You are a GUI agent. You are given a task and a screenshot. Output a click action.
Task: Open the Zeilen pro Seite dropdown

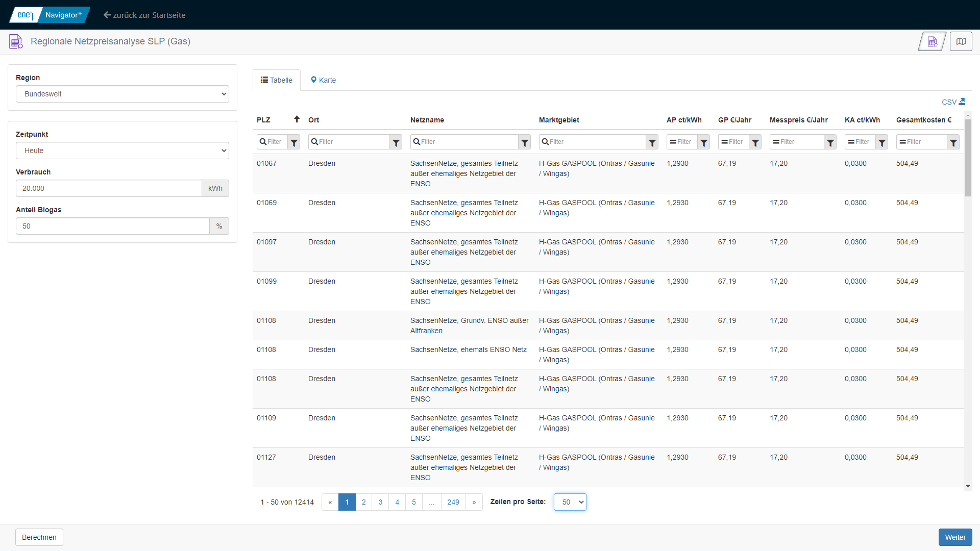(570, 502)
